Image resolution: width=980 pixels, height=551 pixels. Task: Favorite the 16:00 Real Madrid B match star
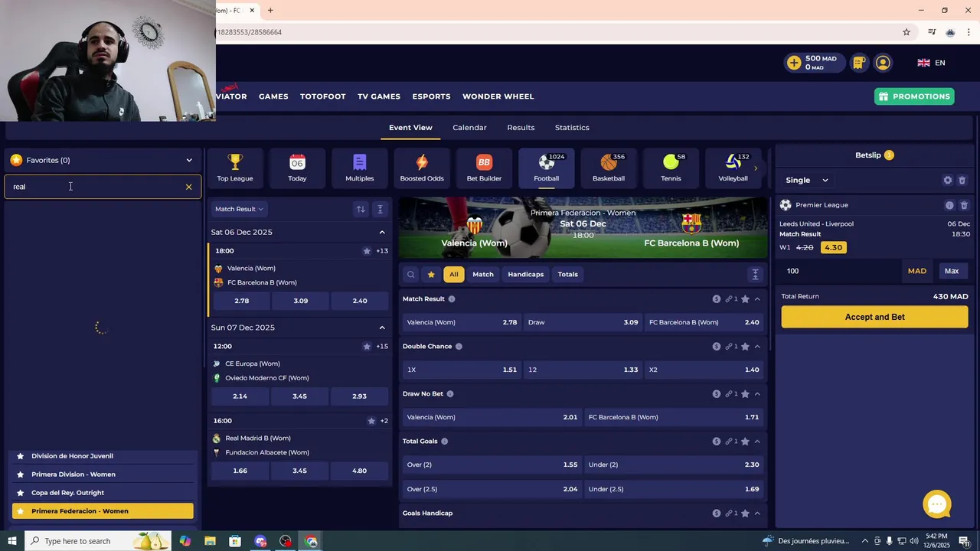point(371,421)
